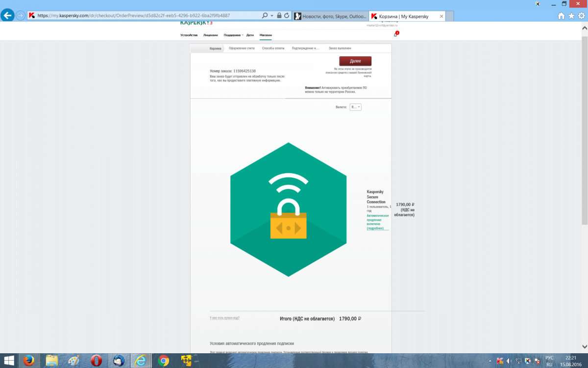Image resolution: width=588 pixels, height=368 pixels.
Task: Select the 'Корзина' checkout step
Action: point(216,48)
